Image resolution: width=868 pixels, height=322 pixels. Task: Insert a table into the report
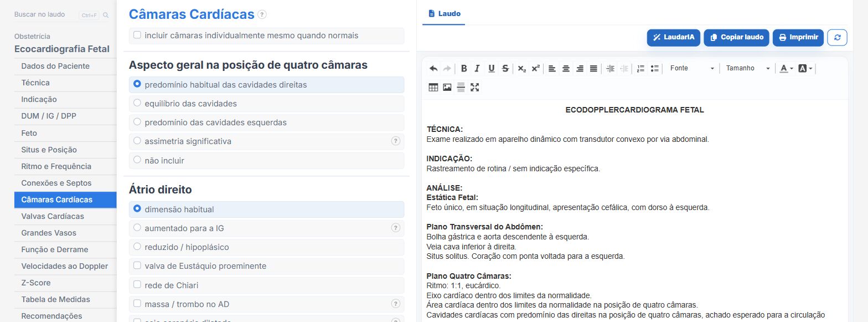point(433,87)
